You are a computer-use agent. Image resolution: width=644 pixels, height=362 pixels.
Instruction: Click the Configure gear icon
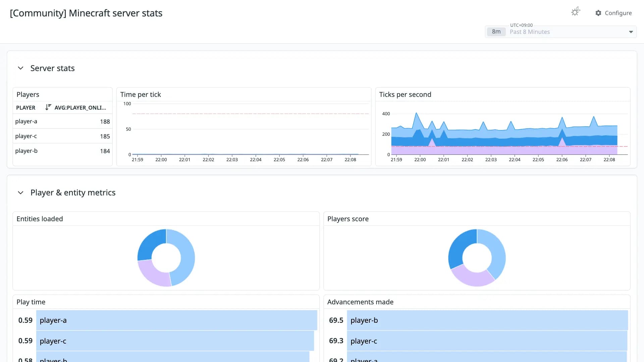[x=598, y=13]
